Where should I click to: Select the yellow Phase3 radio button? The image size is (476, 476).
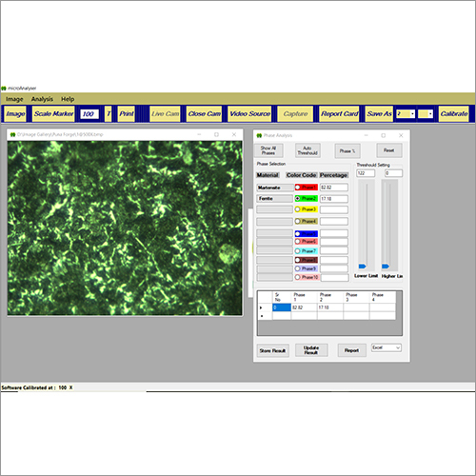[x=298, y=209]
